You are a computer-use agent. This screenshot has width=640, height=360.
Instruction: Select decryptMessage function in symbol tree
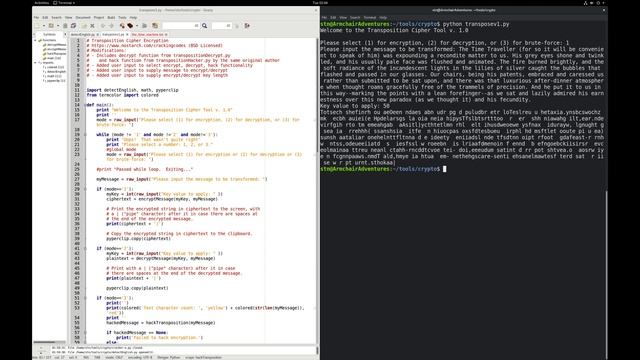(x=55, y=45)
